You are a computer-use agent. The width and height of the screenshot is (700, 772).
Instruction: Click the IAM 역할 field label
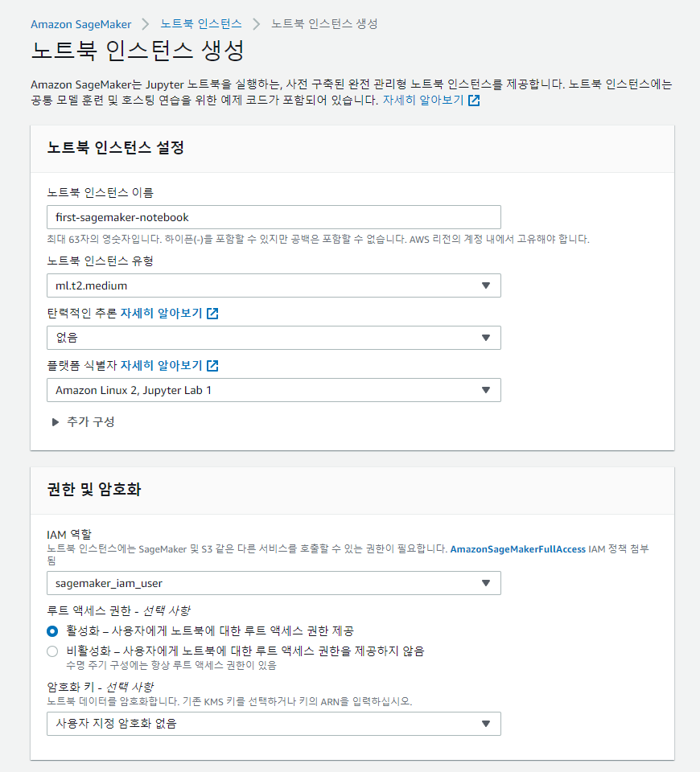click(x=69, y=534)
